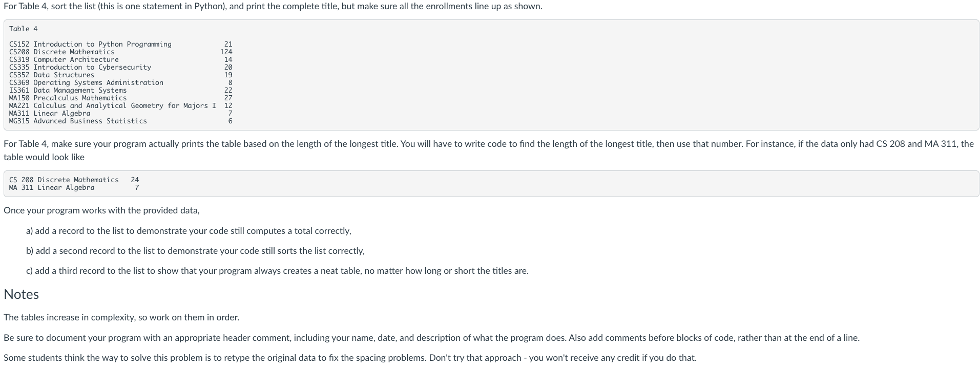Click the IS361 Data Management Systems line
This screenshot has height=369, width=980.
(68, 90)
